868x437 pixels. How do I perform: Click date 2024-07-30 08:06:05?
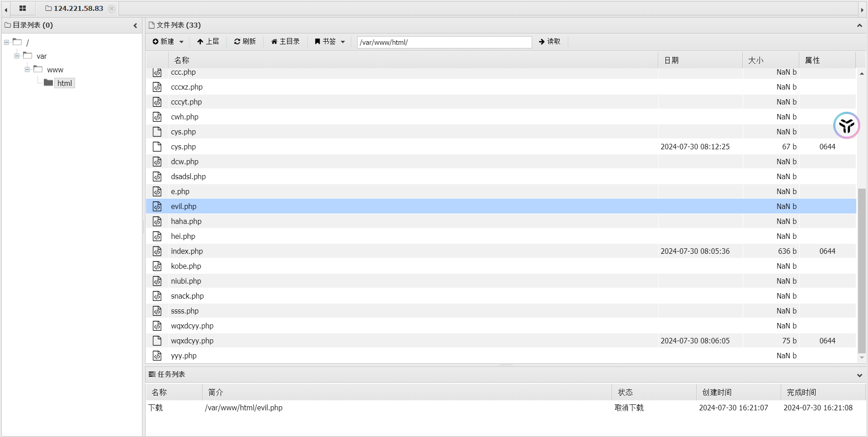695,341
